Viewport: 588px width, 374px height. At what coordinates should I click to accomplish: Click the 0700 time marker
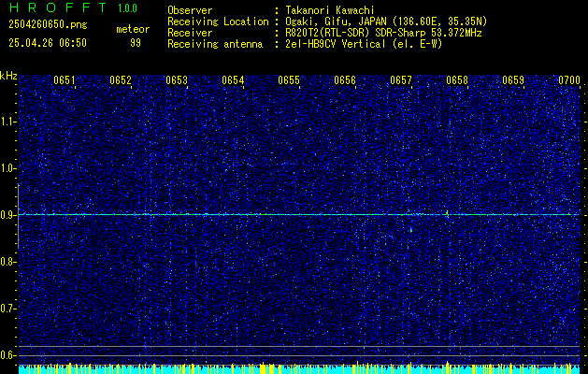pyautogui.click(x=569, y=80)
